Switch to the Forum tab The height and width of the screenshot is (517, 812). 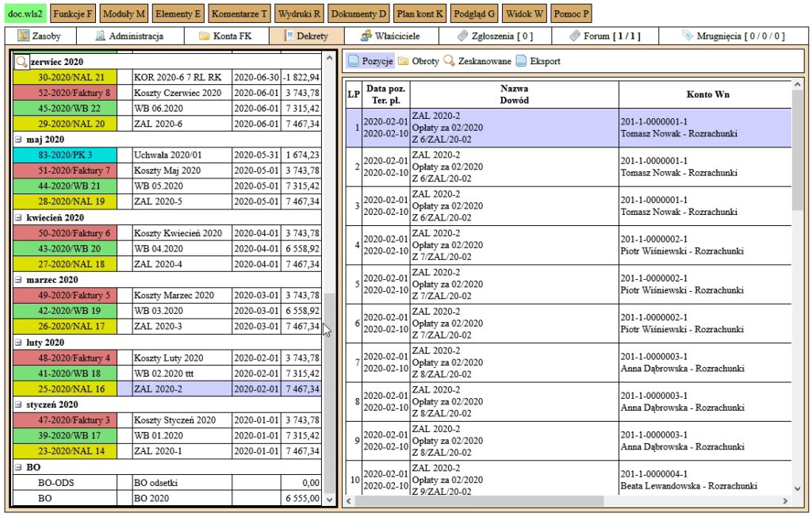[604, 36]
